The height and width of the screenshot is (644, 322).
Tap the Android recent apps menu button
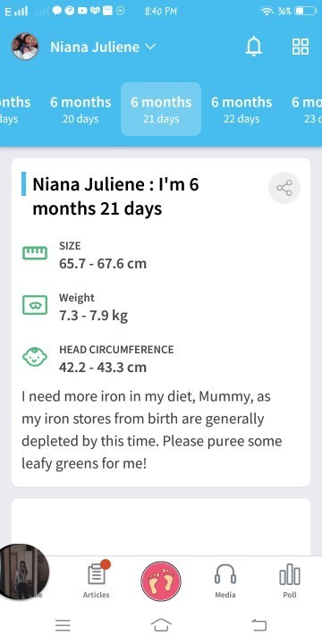[63, 625]
